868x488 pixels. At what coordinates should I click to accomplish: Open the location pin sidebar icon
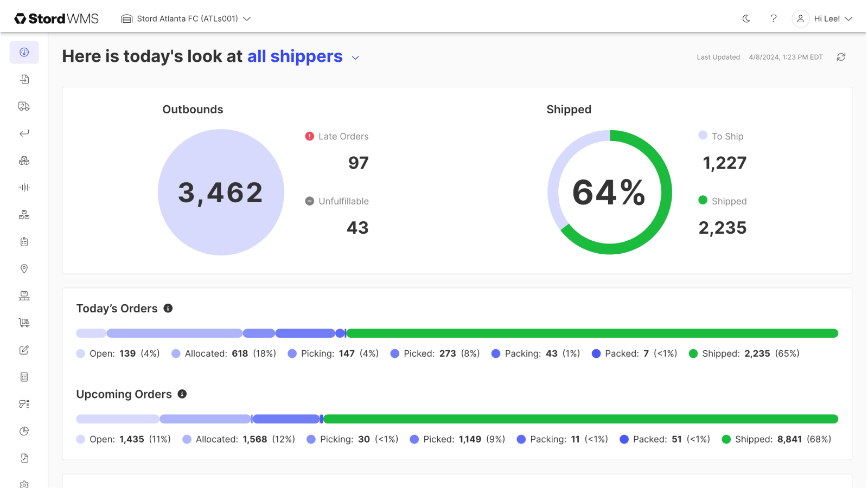pyautogui.click(x=24, y=269)
